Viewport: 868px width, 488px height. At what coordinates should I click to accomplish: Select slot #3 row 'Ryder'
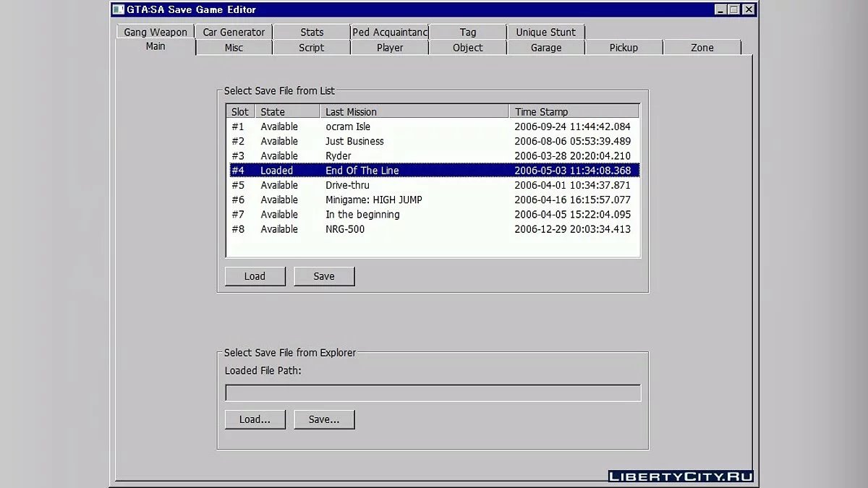(433, 155)
